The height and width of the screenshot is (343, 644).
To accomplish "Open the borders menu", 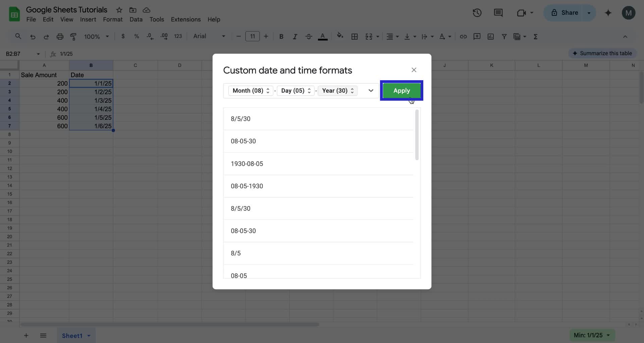I will pyautogui.click(x=355, y=36).
